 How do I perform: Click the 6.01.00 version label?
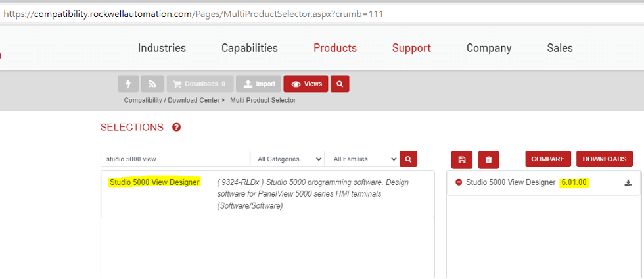(x=574, y=182)
